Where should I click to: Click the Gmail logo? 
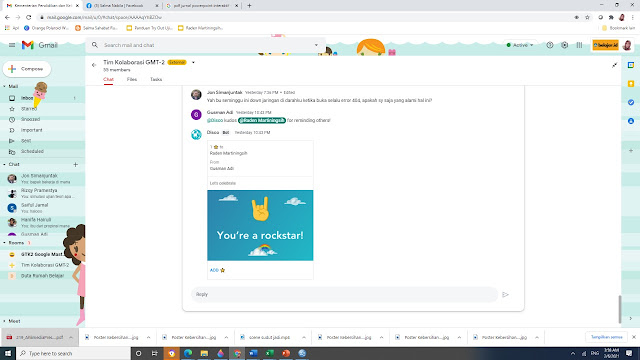click(40, 45)
